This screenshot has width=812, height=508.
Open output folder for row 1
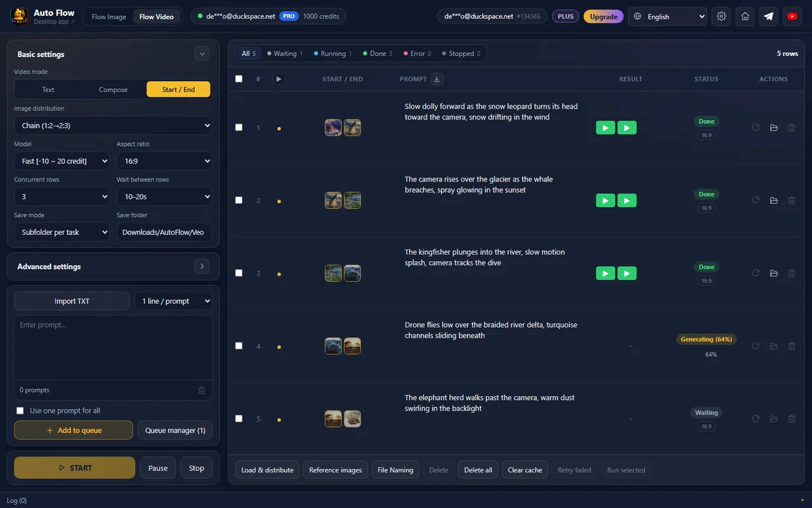(774, 128)
